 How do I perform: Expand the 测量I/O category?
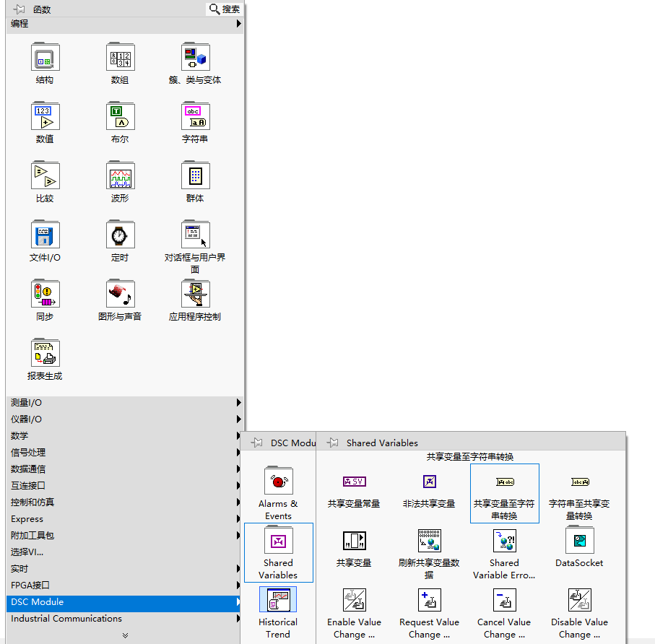tap(125, 403)
